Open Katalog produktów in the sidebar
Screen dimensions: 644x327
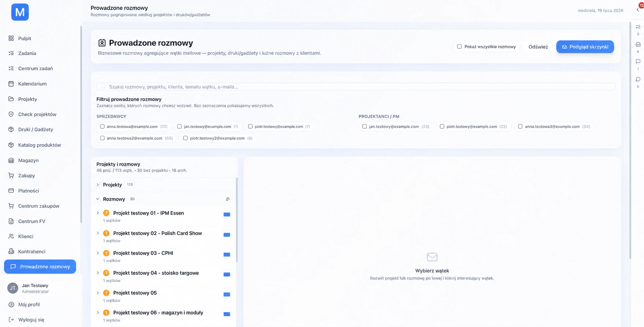(40, 145)
